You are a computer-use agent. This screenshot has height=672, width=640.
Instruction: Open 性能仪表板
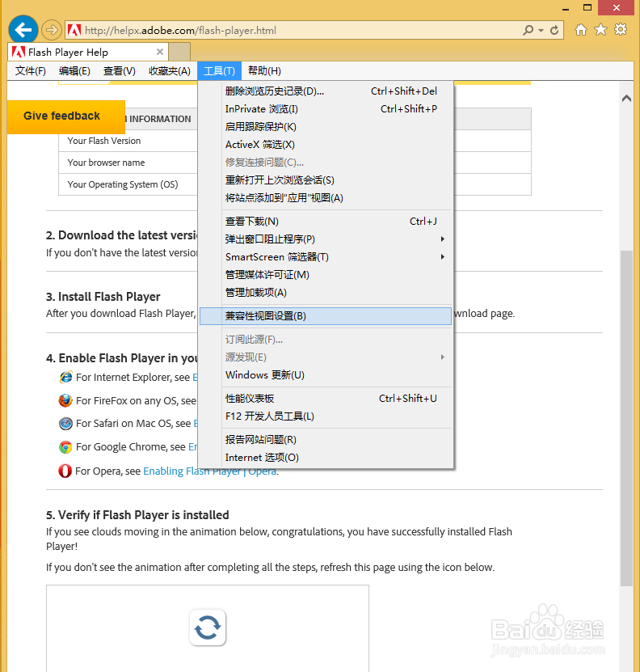click(x=326, y=399)
